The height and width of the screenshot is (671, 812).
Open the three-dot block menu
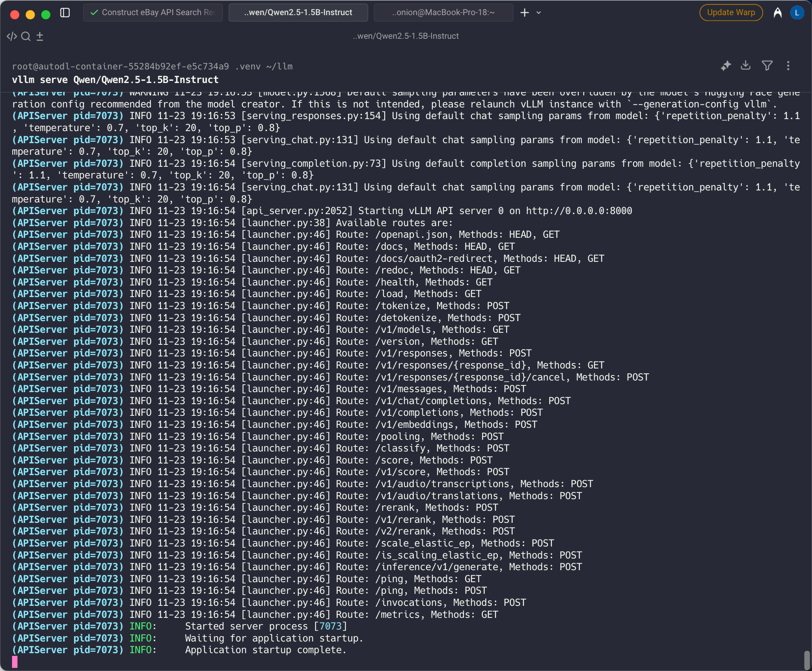(788, 66)
